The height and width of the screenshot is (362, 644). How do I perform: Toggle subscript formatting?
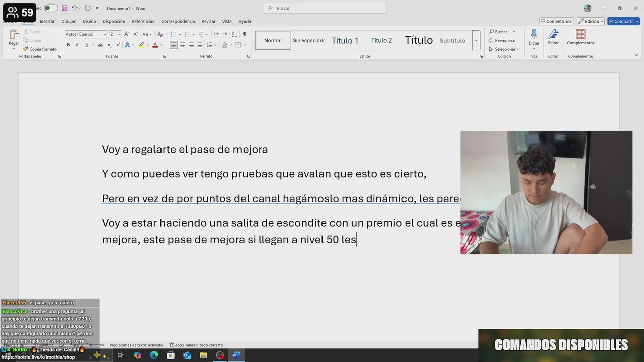[x=109, y=45]
